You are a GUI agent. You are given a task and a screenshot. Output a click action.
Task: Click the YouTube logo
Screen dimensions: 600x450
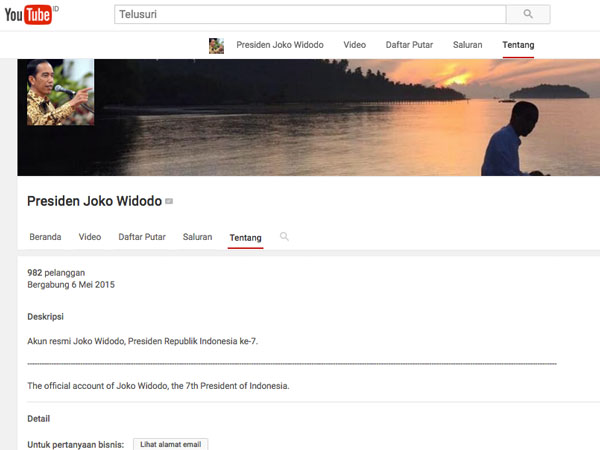point(28,14)
